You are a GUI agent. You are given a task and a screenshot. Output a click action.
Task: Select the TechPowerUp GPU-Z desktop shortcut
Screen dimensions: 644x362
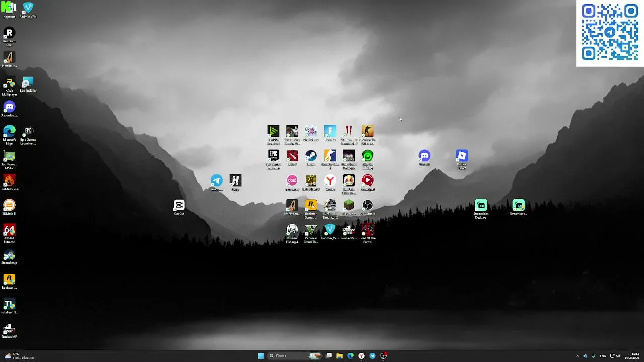(9, 160)
